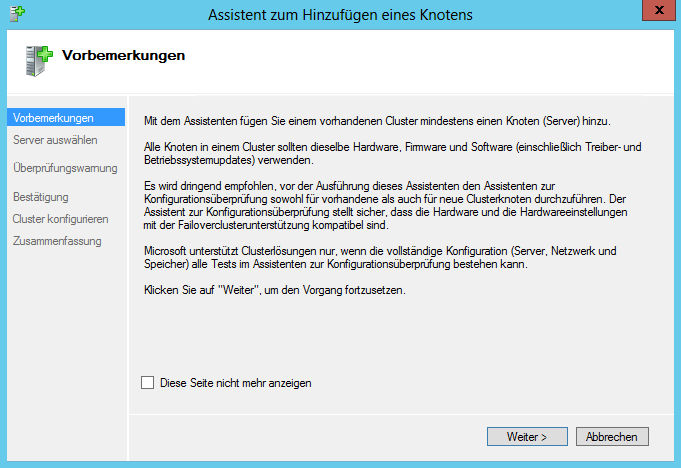Click the paragraph starting Es wird dringend empfohlen
The height and width of the screenshot is (468, 681).
point(386,205)
